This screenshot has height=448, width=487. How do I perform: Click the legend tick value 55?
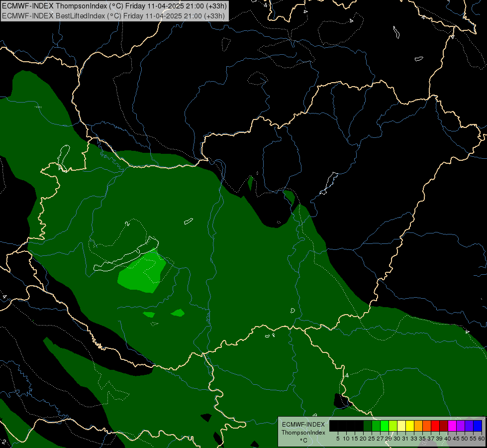473,439
